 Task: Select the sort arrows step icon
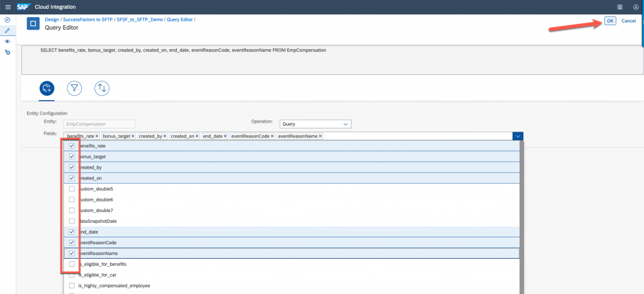tap(102, 88)
